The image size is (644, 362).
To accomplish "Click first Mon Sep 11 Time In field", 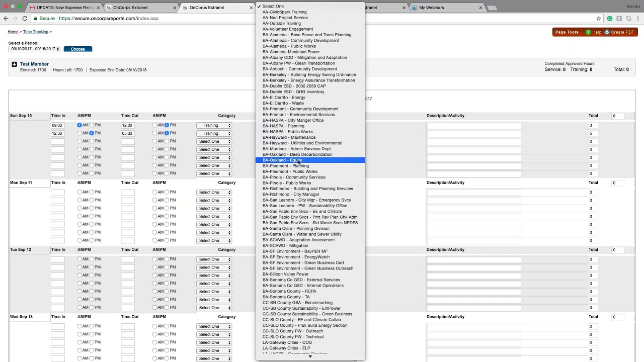I will (57, 192).
